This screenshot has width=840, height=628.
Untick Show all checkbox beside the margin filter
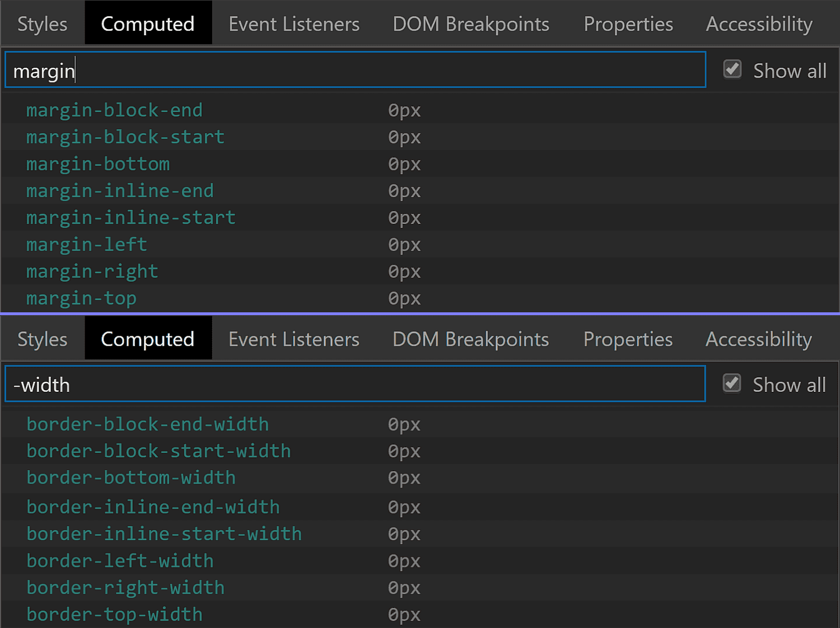[732, 69]
